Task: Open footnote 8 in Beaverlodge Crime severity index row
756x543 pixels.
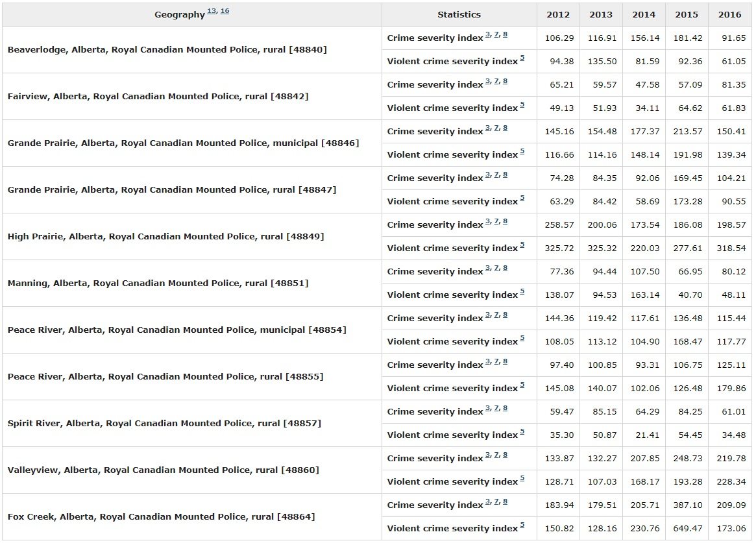Action: click(x=505, y=34)
